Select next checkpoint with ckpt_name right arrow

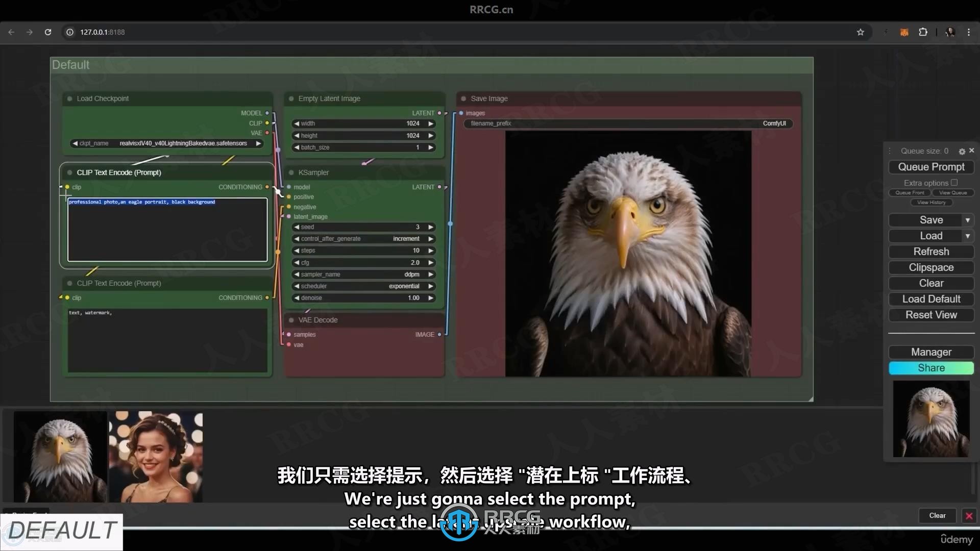(x=258, y=143)
